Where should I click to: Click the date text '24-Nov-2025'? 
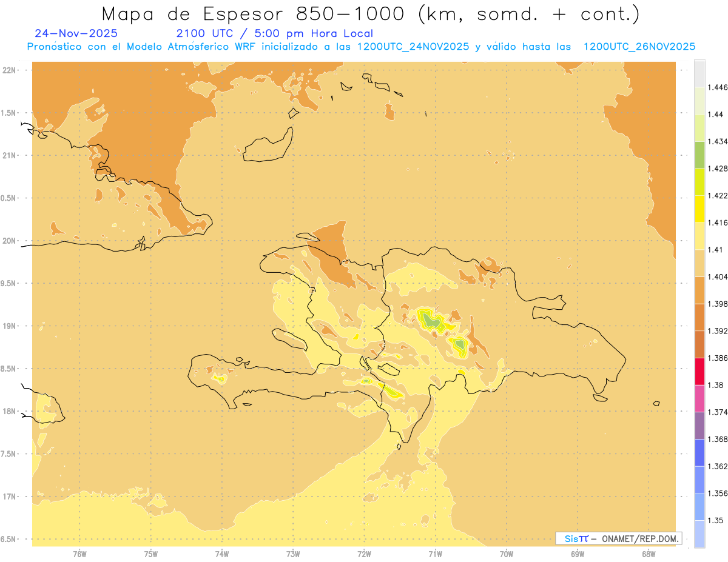76,33
